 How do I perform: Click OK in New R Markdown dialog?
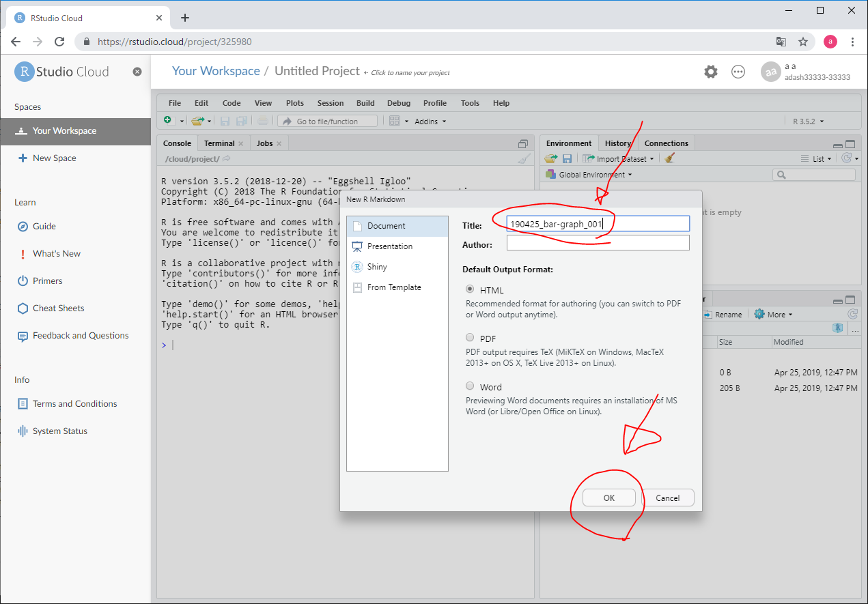tap(609, 498)
